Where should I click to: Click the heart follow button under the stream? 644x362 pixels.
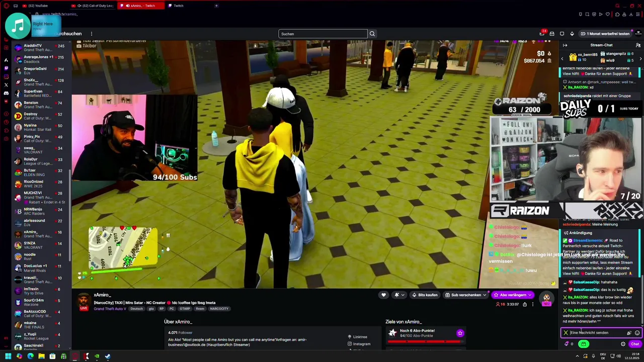pos(383,295)
